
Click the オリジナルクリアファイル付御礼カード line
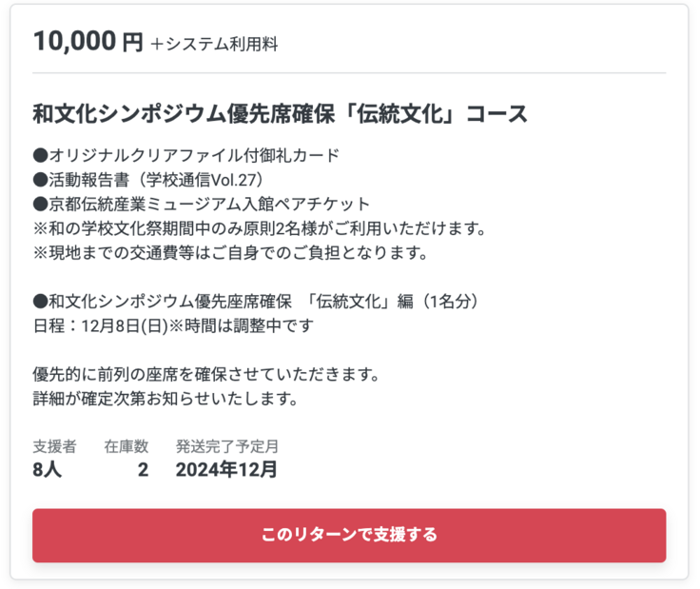185,155
